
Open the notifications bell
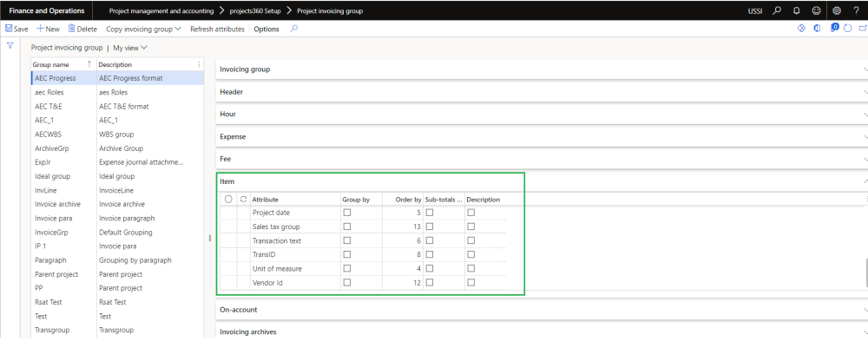click(x=796, y=10)
